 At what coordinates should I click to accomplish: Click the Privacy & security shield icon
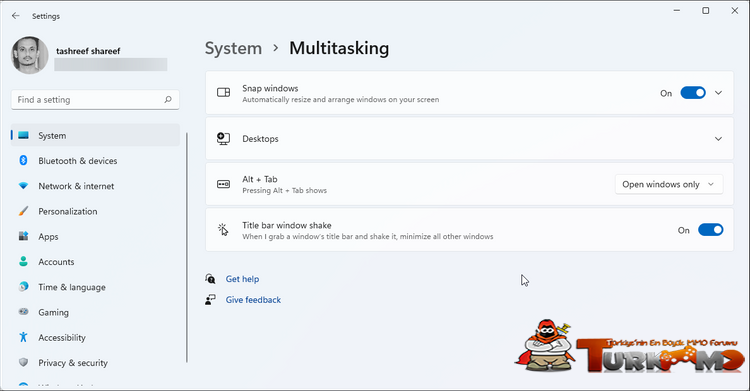point(23,362)
